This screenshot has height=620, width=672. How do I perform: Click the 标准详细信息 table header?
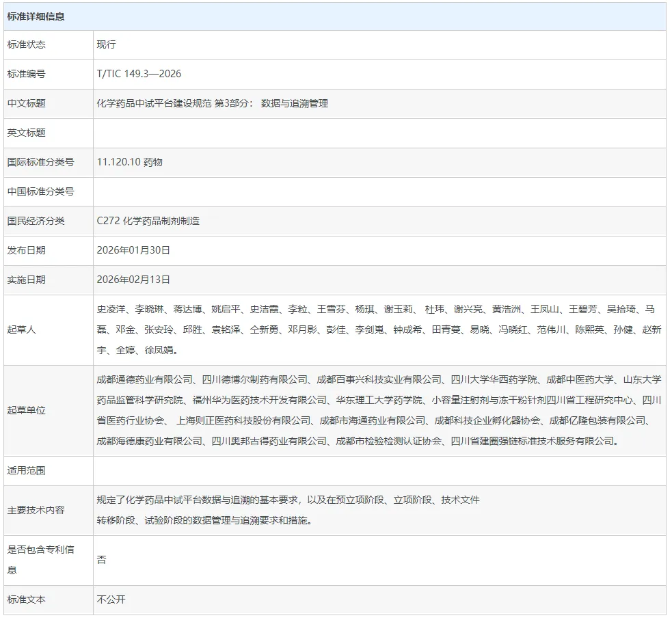pyautogui.click(x=36, y=16)
